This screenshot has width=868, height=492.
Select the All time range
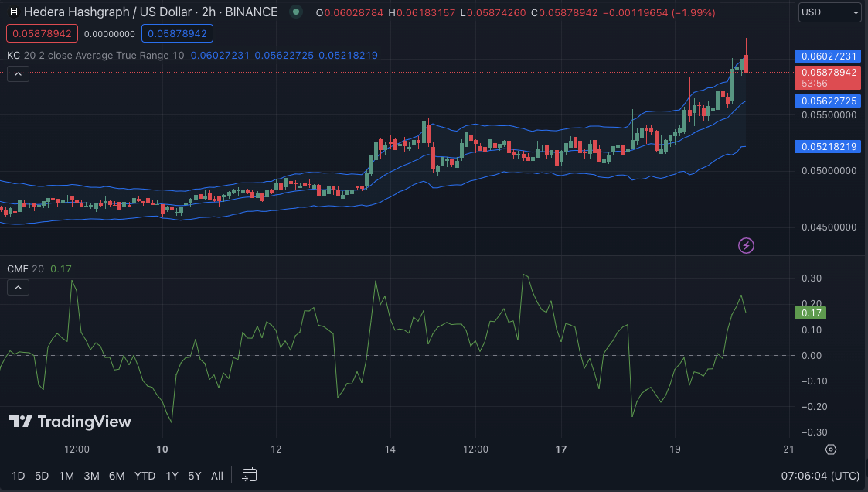pyautogui.click(x=217, y=476)
